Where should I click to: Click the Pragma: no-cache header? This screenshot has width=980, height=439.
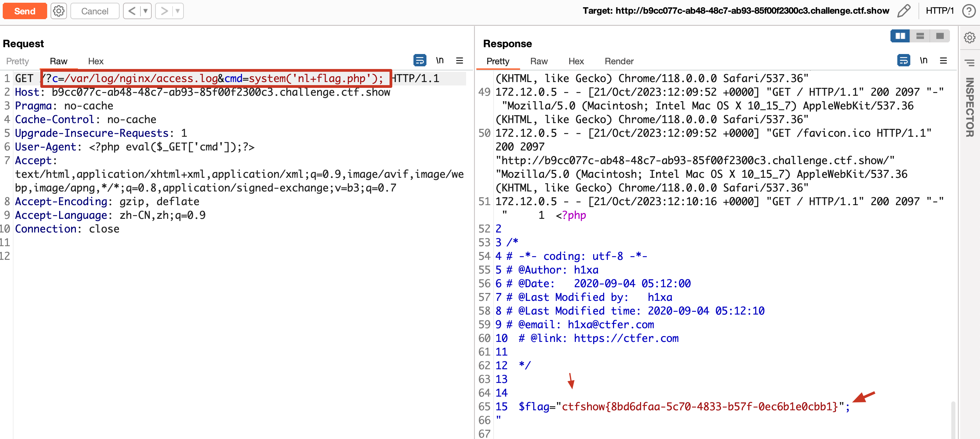(64, 106)
